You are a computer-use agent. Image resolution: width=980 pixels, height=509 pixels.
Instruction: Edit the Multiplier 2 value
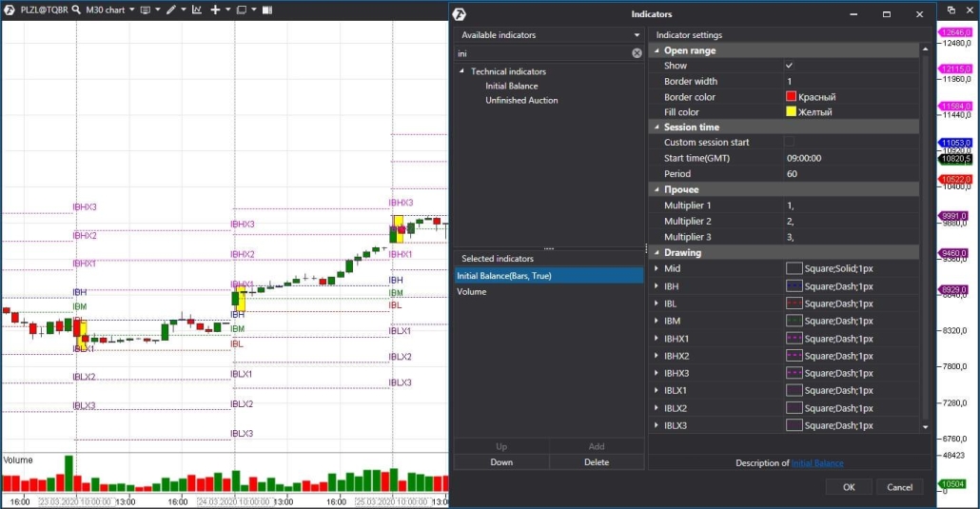click(851, 221)
